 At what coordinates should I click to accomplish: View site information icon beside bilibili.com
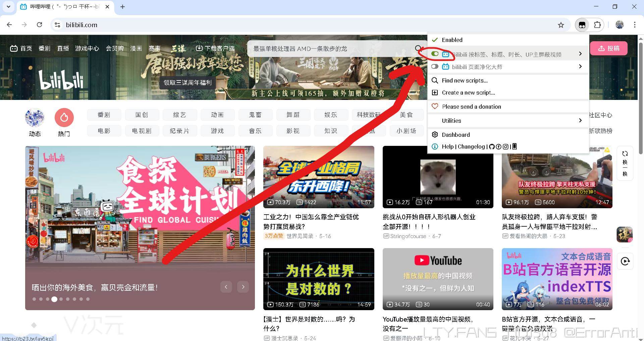57,25
